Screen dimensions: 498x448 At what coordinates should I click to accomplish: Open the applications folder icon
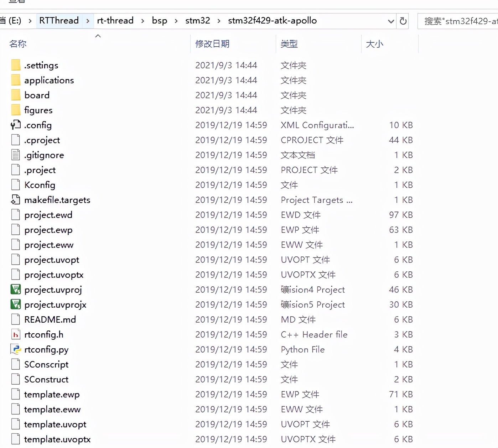click(16, 80)
